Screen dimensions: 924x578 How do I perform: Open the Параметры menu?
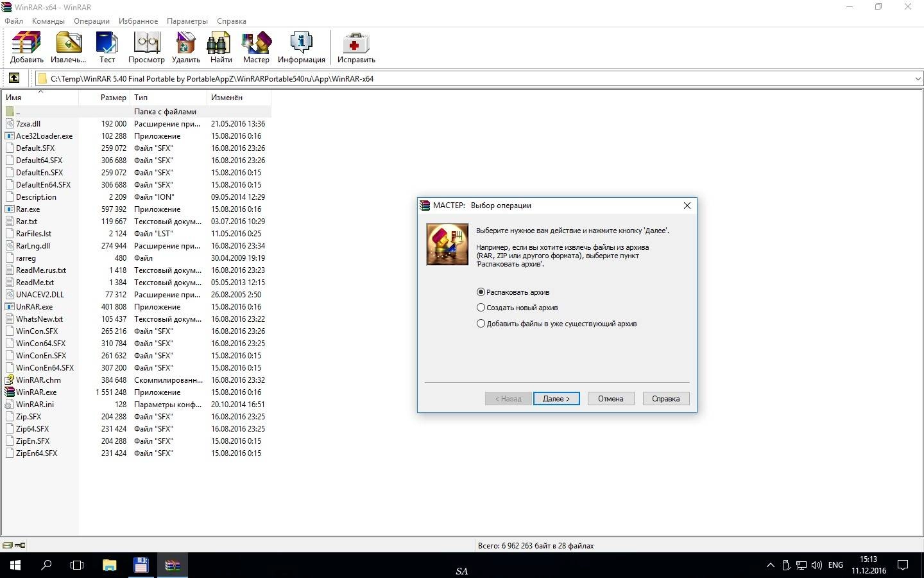187,21
